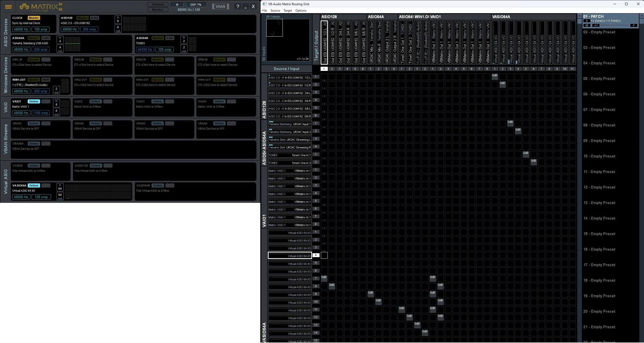Open the ASIO128 48000 Hz rate selector
The height and width of the screenshot is (343, 644).
click(70, 29)
